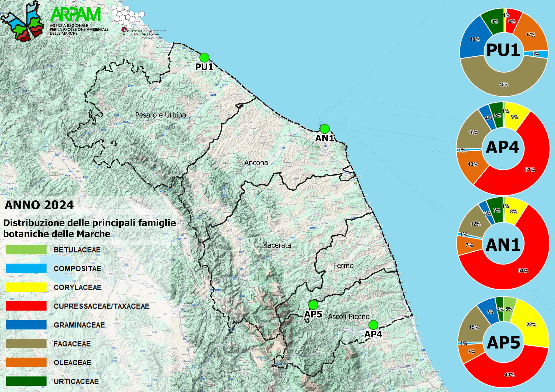Click Agenzia Regionale per la Protezione Ambientale text
This screenshot has width=555, height=392.
79,29
